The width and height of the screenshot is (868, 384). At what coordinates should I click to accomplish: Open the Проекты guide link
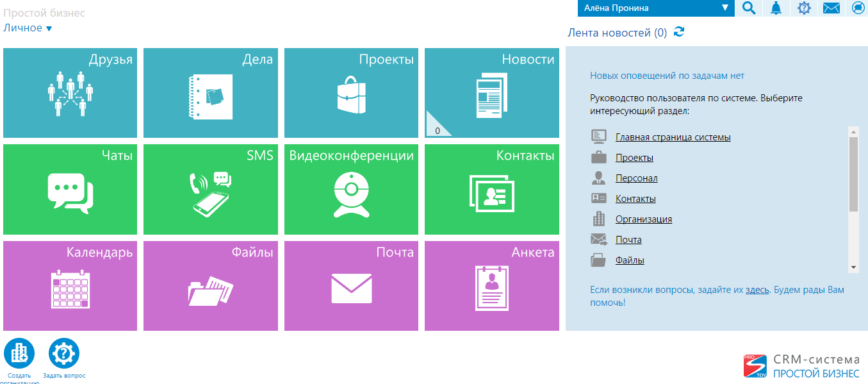[634, 158]
